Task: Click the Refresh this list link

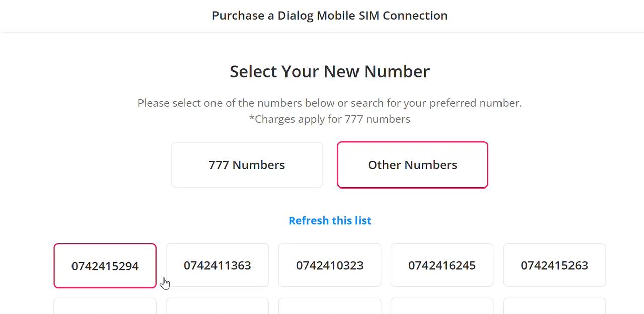Action: pos(330,221)
